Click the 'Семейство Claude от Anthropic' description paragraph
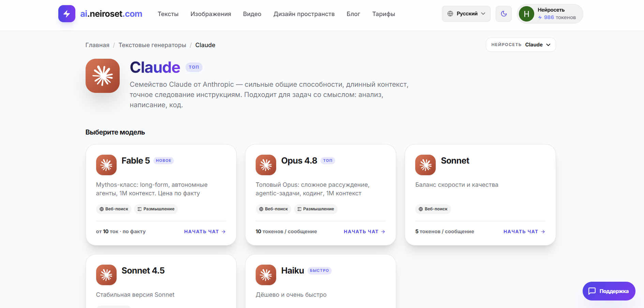Image resolution: width=644 pixels, height=308 pixels. coord(269,95)
